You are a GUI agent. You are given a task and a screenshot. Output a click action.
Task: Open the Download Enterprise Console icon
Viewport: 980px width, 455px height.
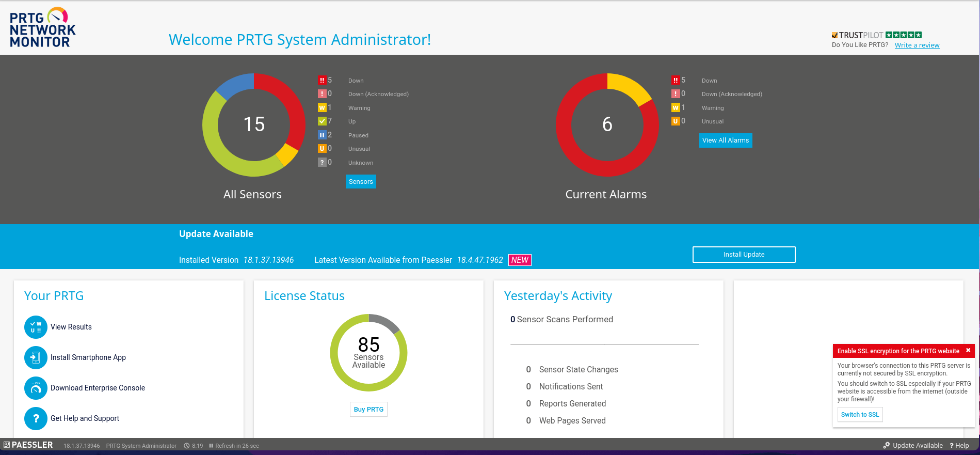(x=36, y=388)
